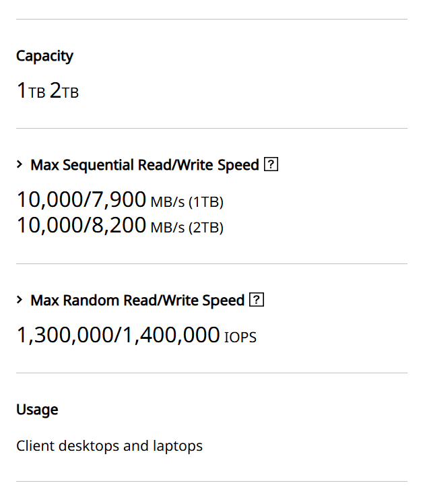The width and height of the screenshot is (427, 504).
Task: Expand the Max Random Read/Write Speed chevron
Action: (20, 301)
